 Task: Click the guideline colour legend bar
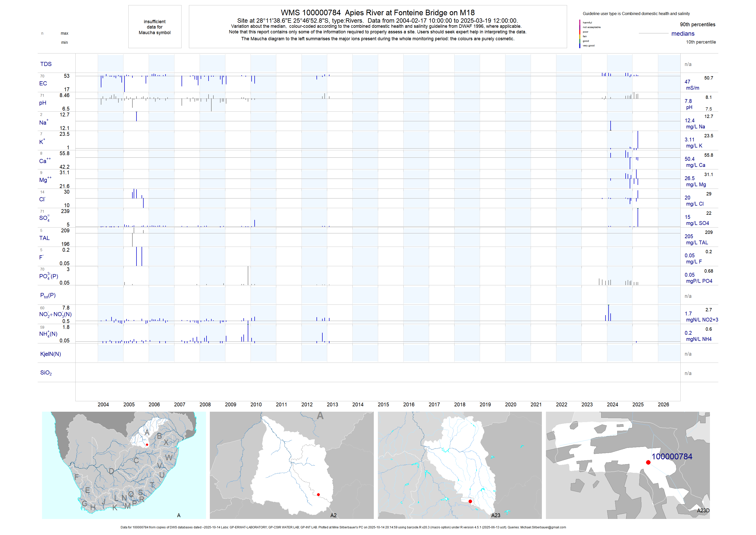pyautogui.click(x=580, y=34)
